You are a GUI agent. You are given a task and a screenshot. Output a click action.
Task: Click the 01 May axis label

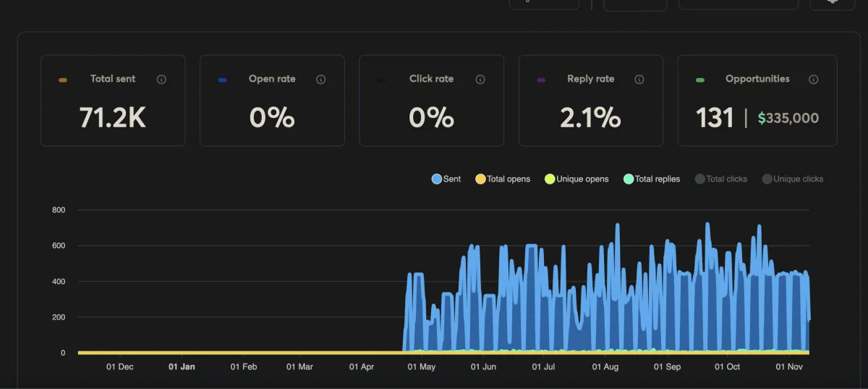[x=422, y=367]
